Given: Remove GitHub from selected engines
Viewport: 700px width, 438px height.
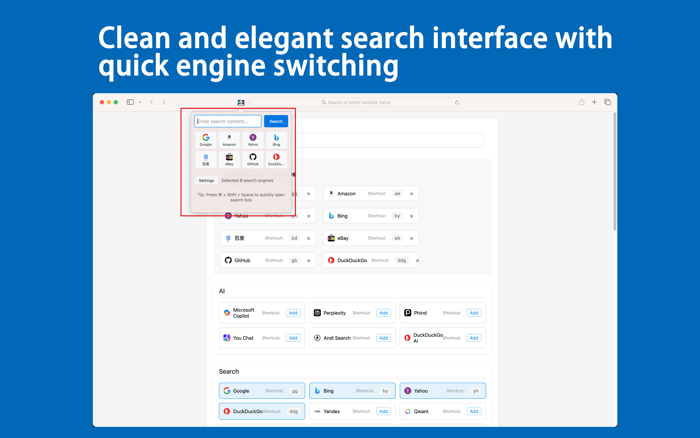Looking at the screenshot, I should pos(308,261).
